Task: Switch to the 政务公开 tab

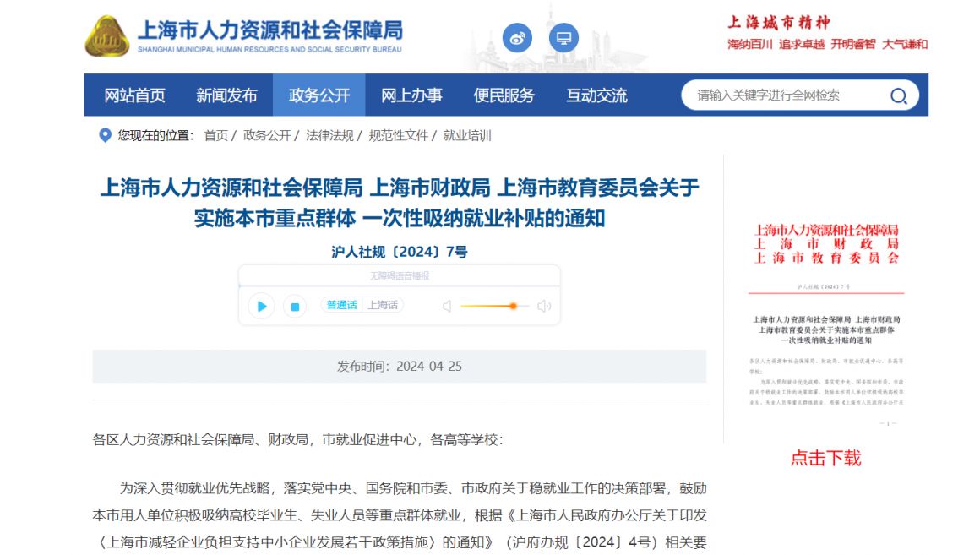Action: (318, 95)
